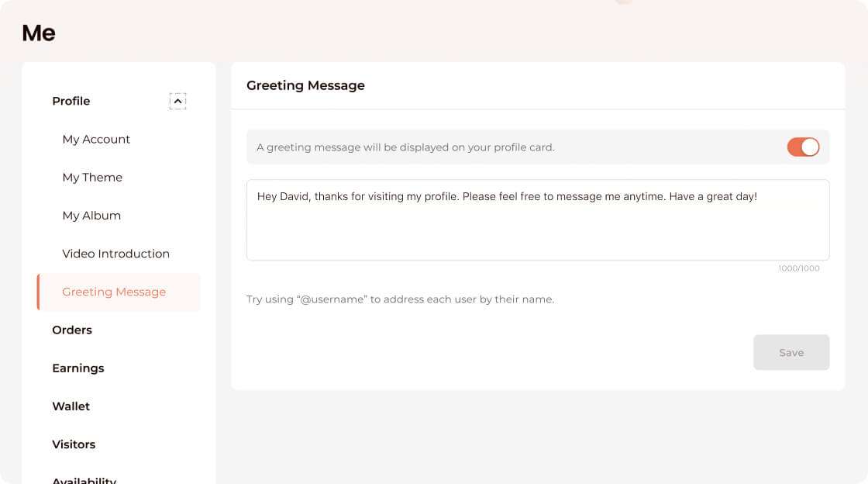This screenshot has width=868, height=484.
Task: Open the Orders section
Action: tap(72, 330)
